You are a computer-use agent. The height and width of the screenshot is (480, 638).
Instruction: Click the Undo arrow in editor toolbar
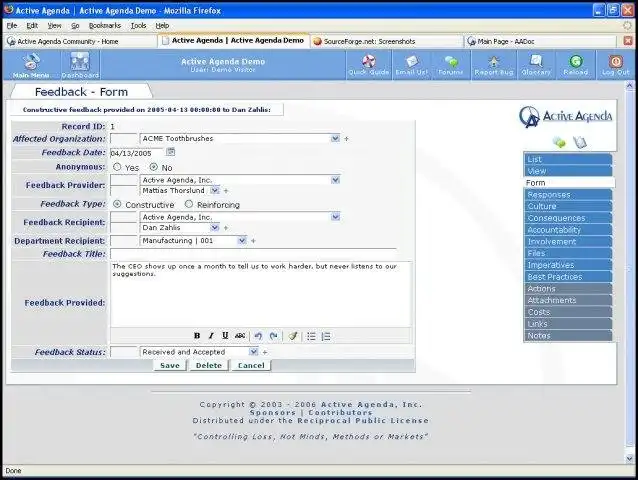(x=258, y=336)
